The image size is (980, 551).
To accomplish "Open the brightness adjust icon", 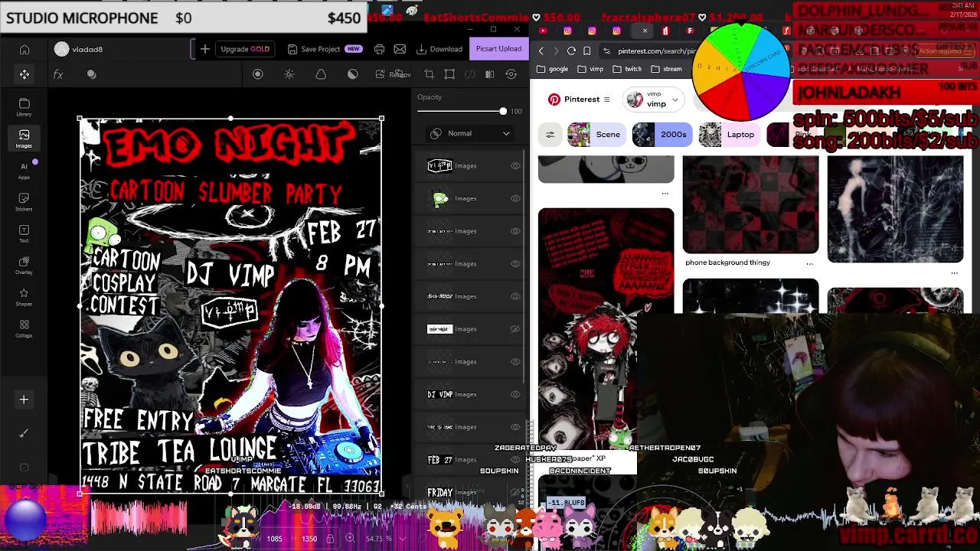I will point(289,74).
